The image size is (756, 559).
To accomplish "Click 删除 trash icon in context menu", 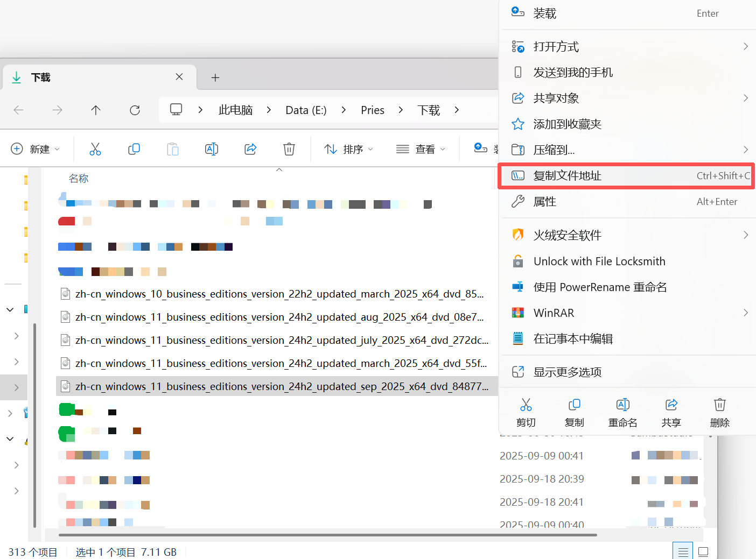I will pyautogui.click(x=719, y=412).
